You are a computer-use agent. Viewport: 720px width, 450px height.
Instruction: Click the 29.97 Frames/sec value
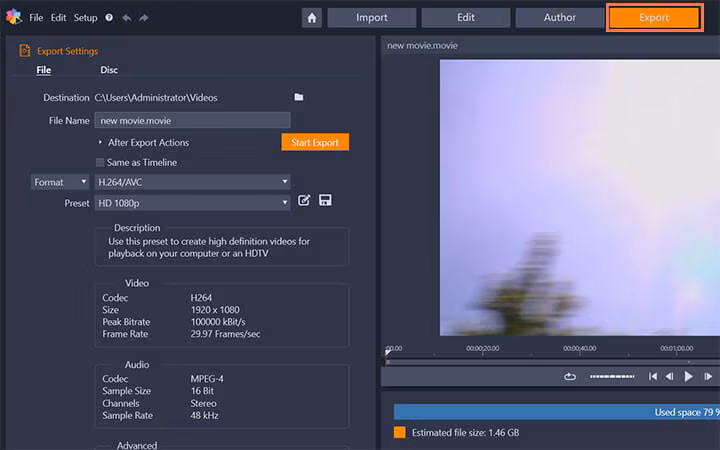[x=225, y=334]
